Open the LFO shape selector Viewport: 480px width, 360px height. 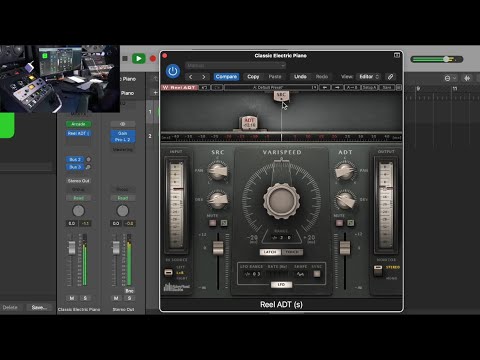tap(300, 274)
